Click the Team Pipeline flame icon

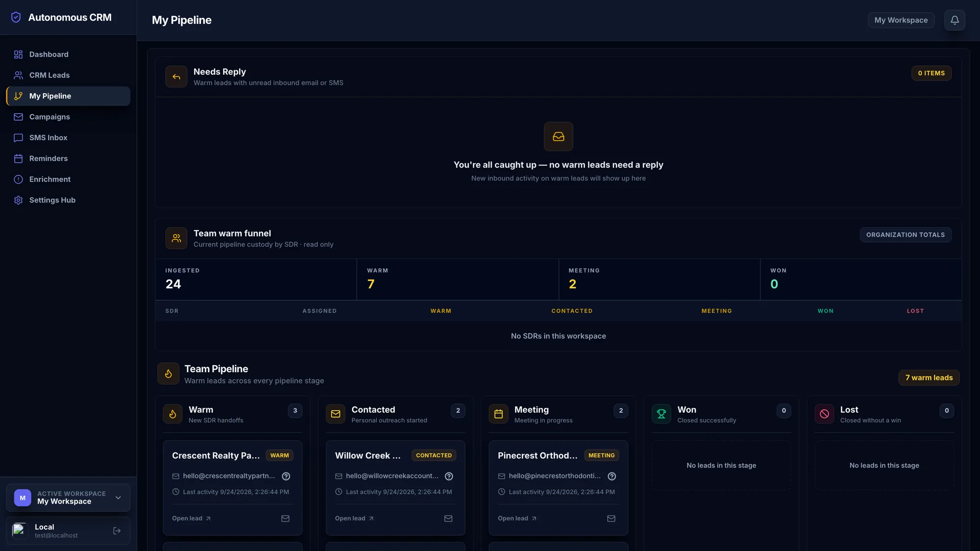[x=168, y=374]
